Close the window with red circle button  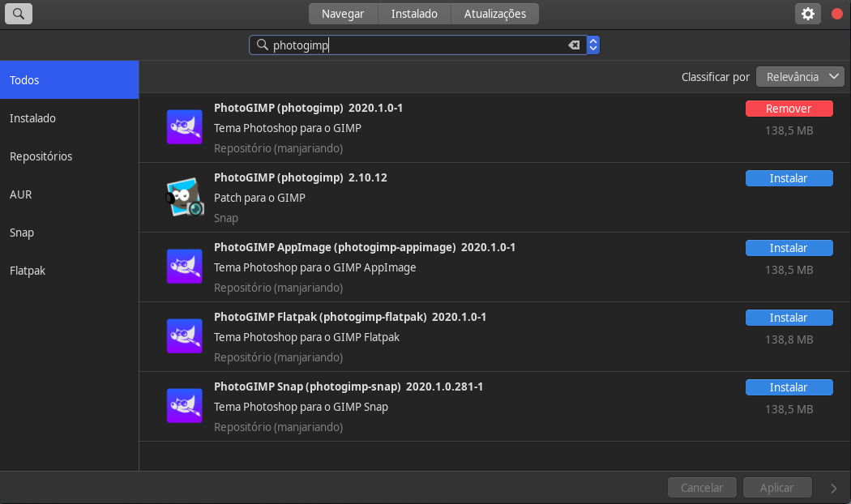tap(837, 14)
